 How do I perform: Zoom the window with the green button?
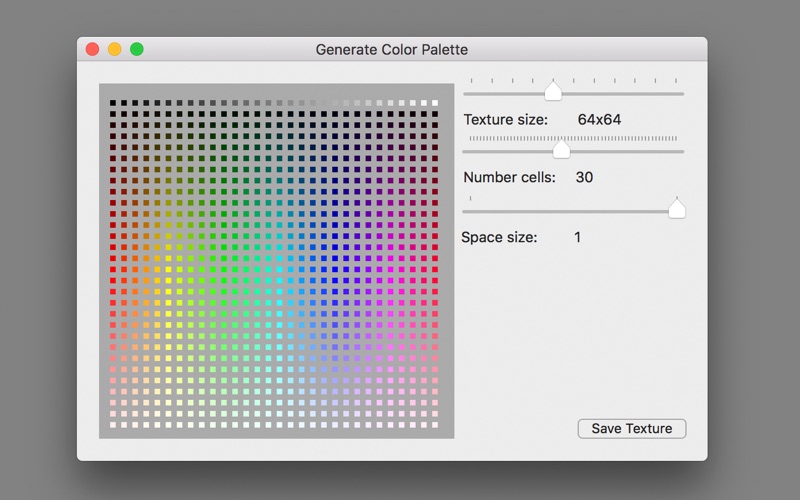137,49
